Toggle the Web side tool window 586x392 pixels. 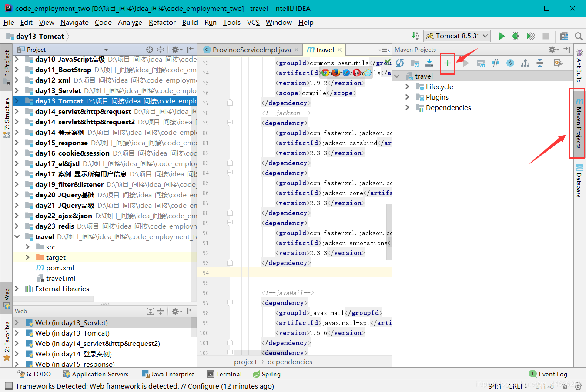(7, 298)
